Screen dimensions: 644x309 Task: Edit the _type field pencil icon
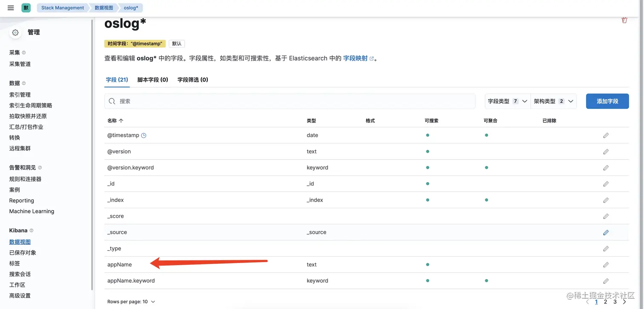pos(606,249)
